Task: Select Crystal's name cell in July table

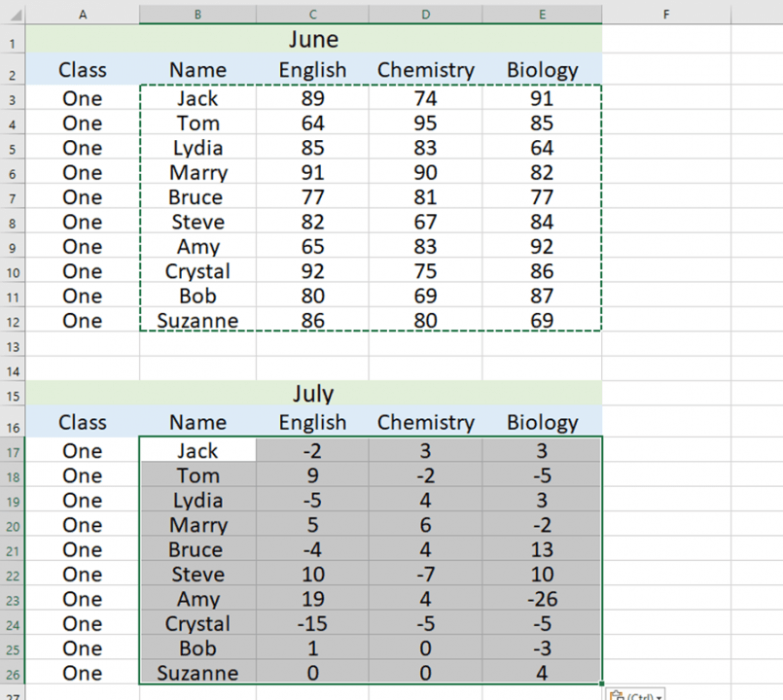Action: coord(197,623)
